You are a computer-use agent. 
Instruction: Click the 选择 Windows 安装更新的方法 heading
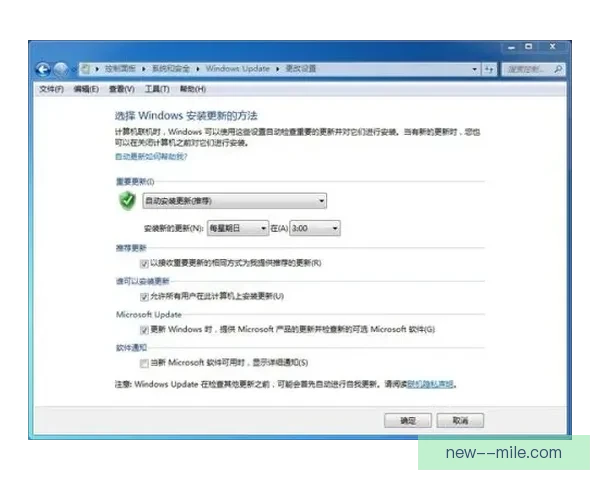(x=186, y=116)
